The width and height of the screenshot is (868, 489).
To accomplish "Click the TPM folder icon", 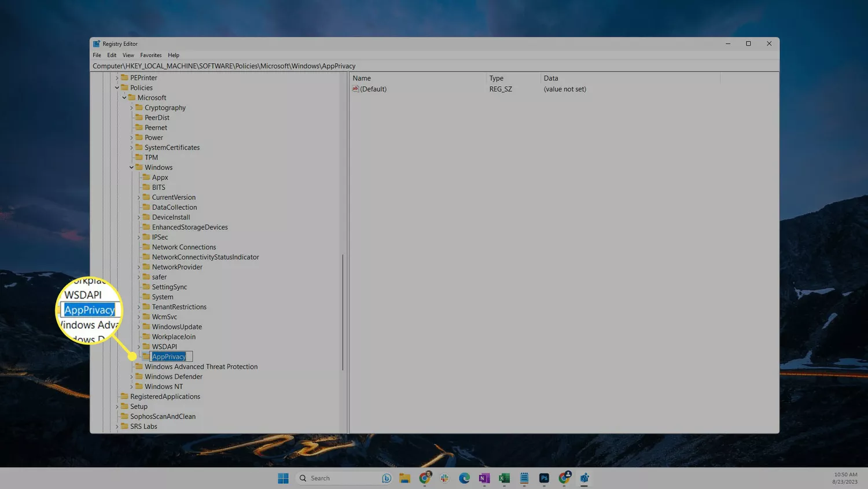I will pos(139,157).
